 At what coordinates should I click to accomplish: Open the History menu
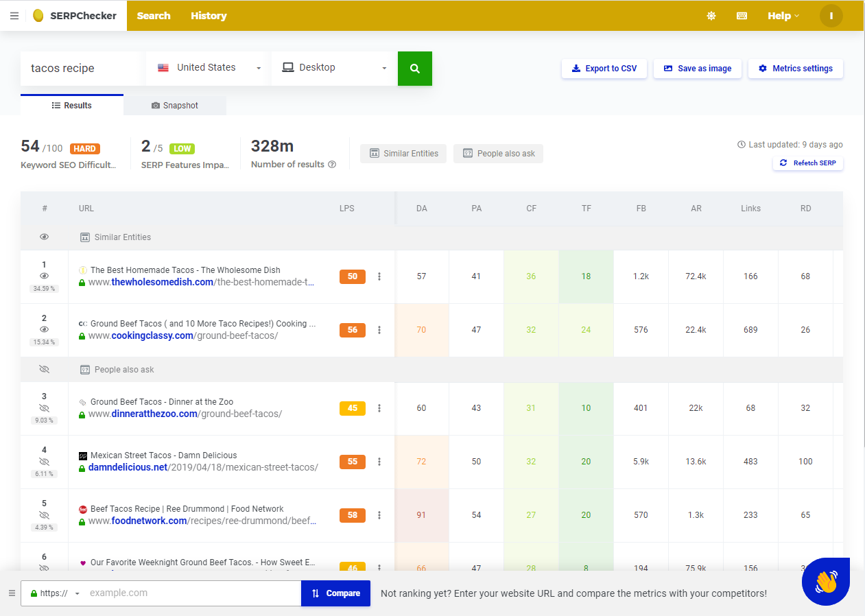[x=209, y=16]
